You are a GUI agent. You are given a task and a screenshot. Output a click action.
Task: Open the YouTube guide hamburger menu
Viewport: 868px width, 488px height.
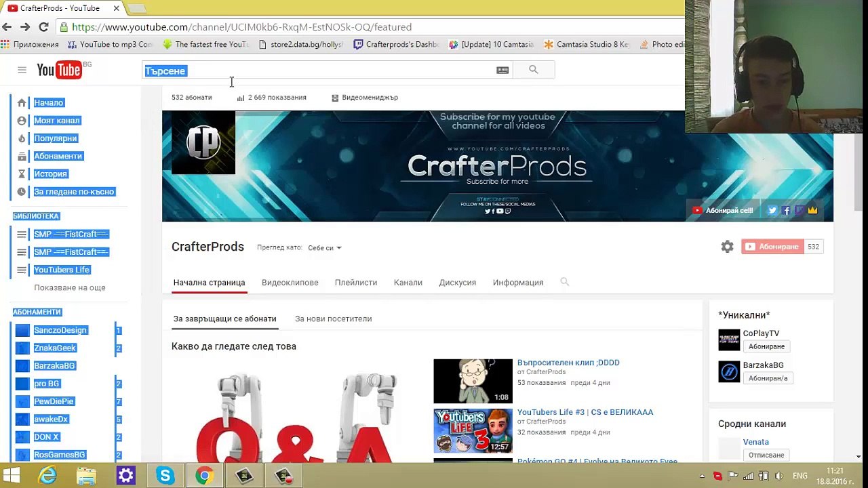point(22,70)
